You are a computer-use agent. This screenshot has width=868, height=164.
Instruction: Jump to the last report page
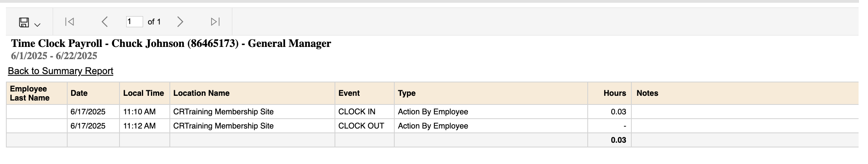(215, 22)
